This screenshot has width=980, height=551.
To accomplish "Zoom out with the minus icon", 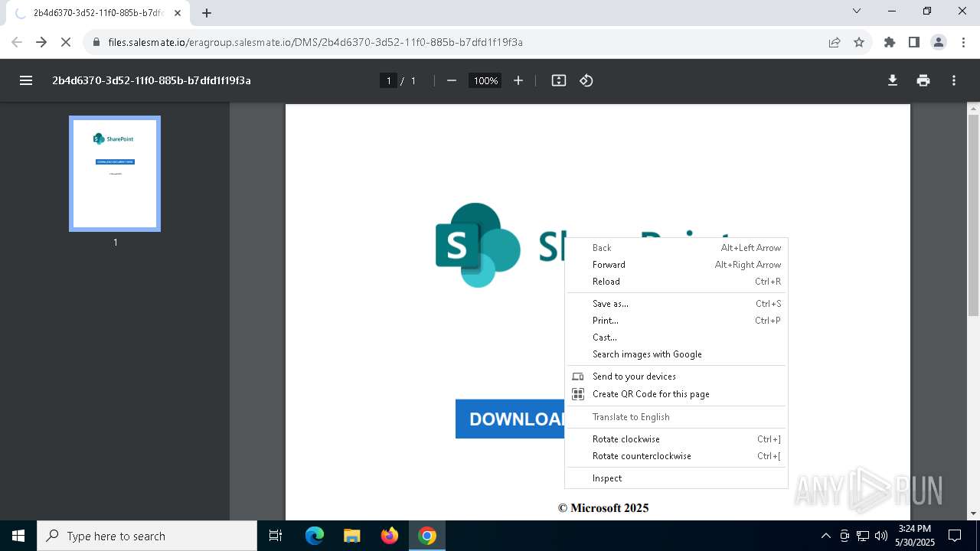I will click(x=452, y=80).
